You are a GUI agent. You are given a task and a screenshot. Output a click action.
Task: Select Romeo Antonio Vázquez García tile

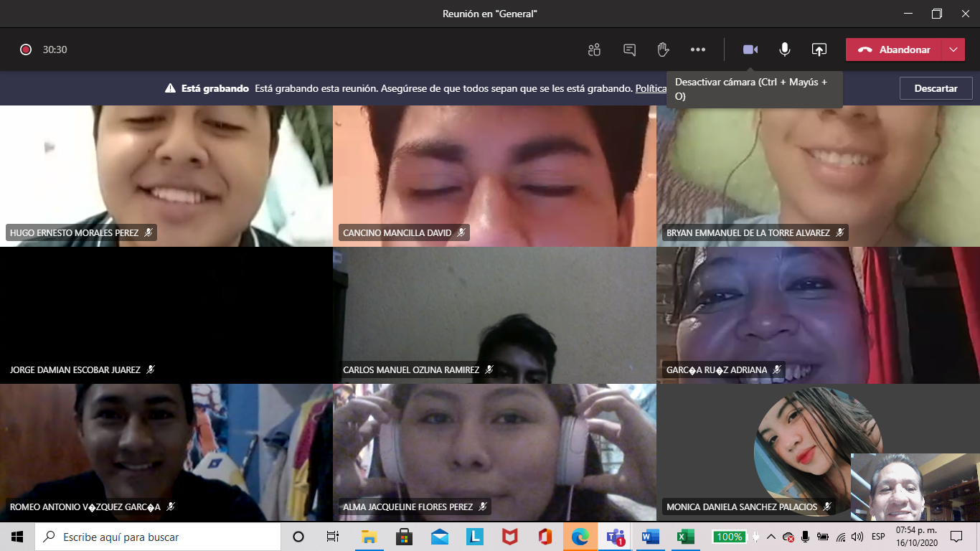pyautogui.click(x=166, y=453)
